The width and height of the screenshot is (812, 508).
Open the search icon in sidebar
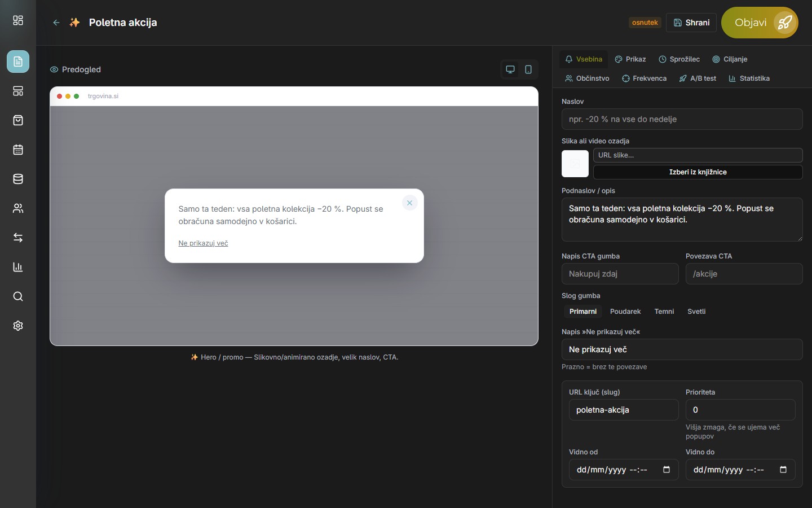(x=18, y=296)
